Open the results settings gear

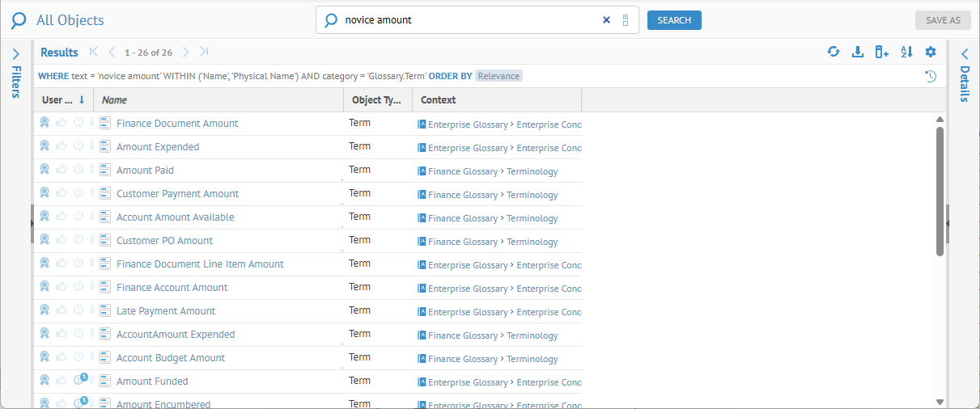[931, 52]
